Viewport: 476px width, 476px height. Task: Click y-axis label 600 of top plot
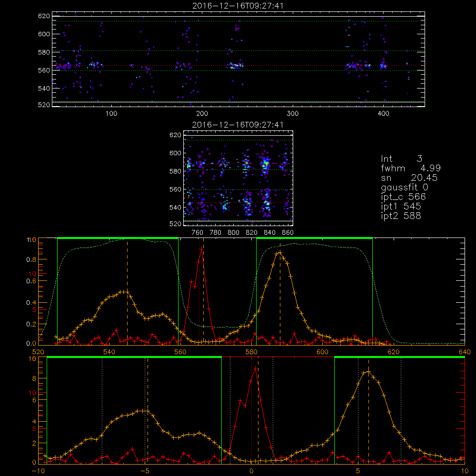[44, 34]
